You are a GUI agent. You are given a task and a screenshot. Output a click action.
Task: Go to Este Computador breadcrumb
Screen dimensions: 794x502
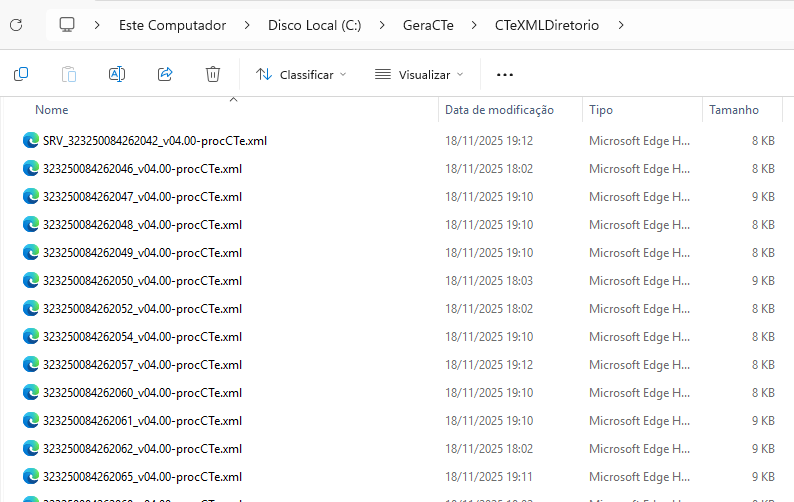tap(172, 25)
